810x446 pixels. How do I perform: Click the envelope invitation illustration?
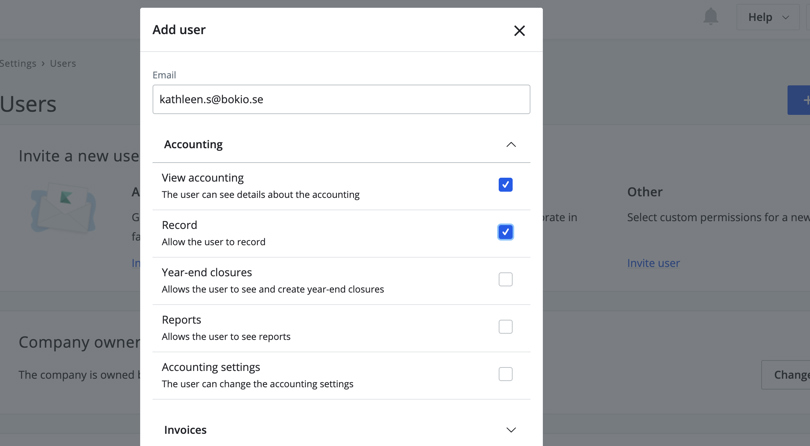click(x=62, y=212)
